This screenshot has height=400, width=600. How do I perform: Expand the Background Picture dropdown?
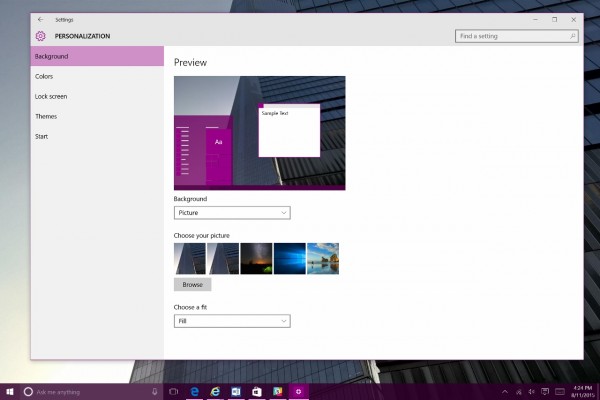232,213
